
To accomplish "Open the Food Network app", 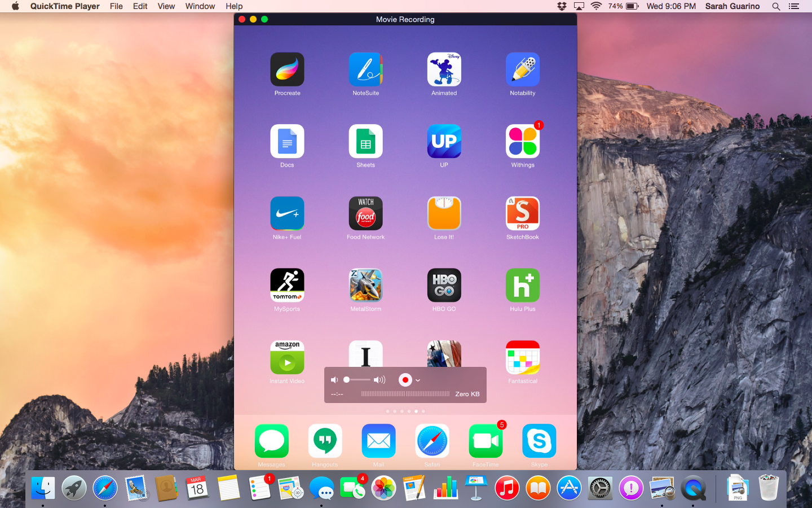I will (365, 213).
